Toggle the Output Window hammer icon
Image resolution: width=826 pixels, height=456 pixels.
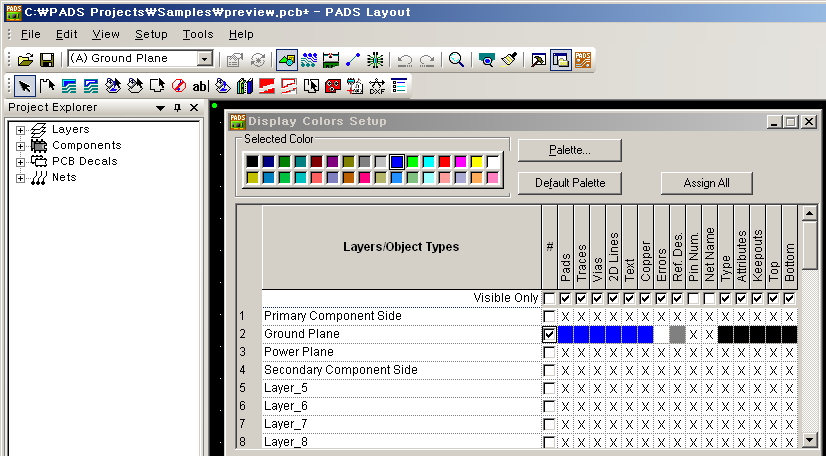(538, 60)
